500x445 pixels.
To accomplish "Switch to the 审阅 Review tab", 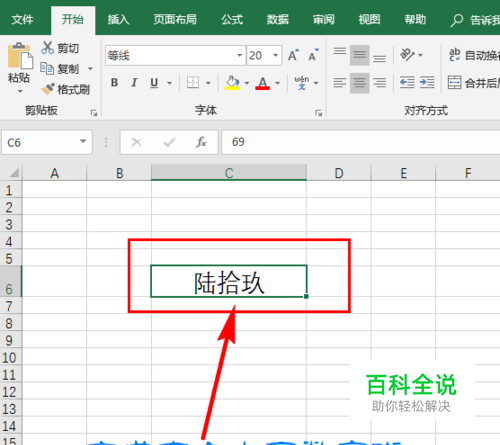I will [x=324, y=20].
